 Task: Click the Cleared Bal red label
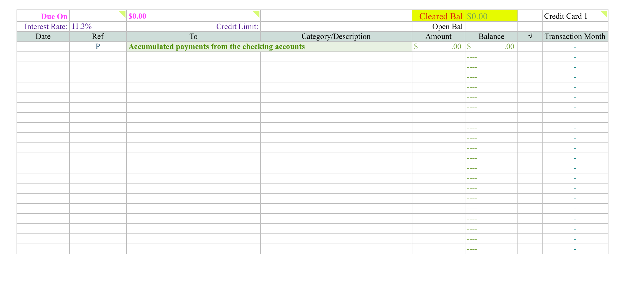[x=438, y=16]
